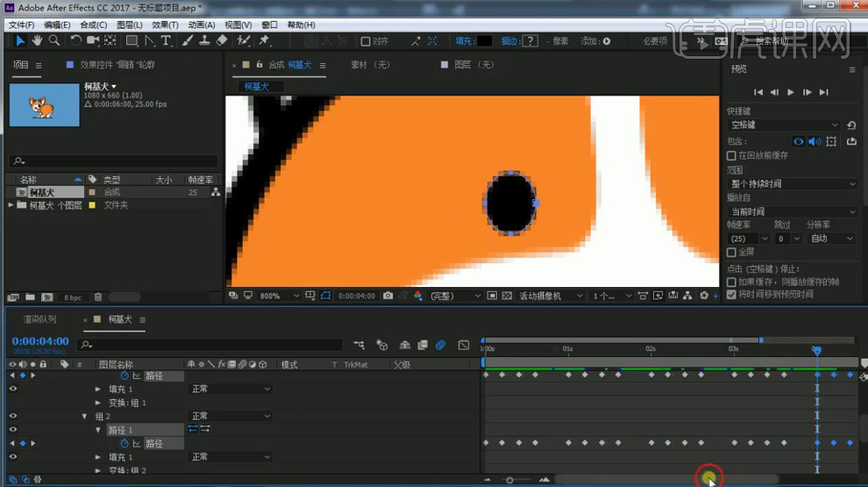Take a snapshot with camera icon
Screen dimensions: 868x487
pos(388,296)
